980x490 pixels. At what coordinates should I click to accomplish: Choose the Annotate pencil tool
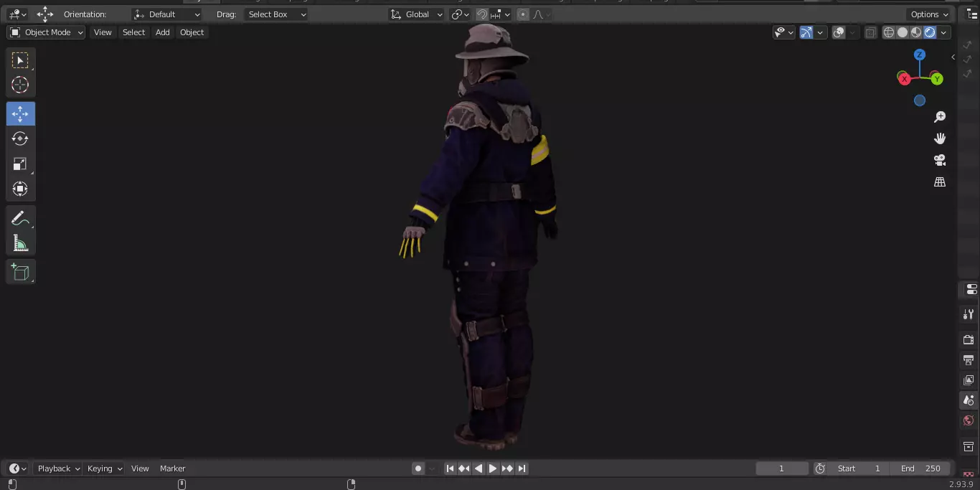(20, 218)
